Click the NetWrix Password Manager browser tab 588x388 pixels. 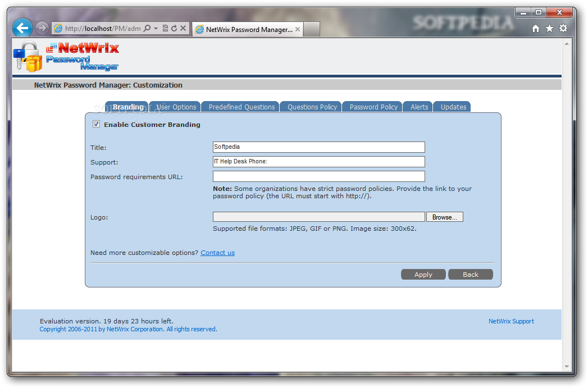pyautogui.click(x=248, y=29)
